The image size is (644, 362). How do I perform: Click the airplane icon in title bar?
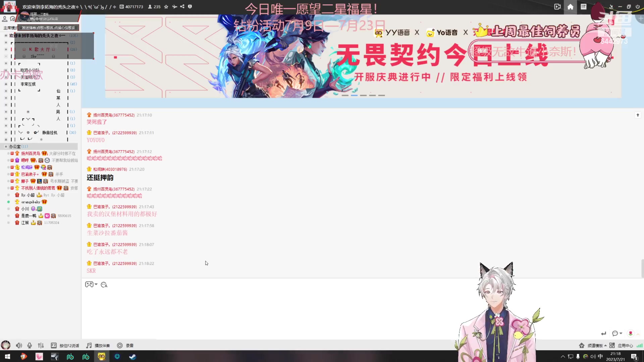174,7
